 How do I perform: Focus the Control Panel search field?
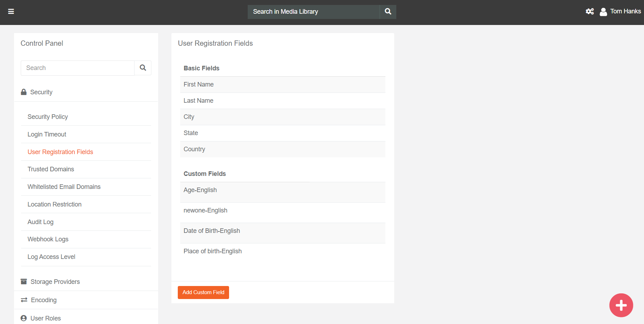click(x=78, y=68)
